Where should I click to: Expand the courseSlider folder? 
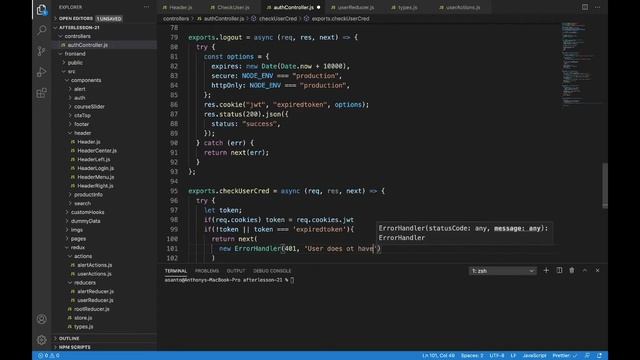(x=89, y=107)
